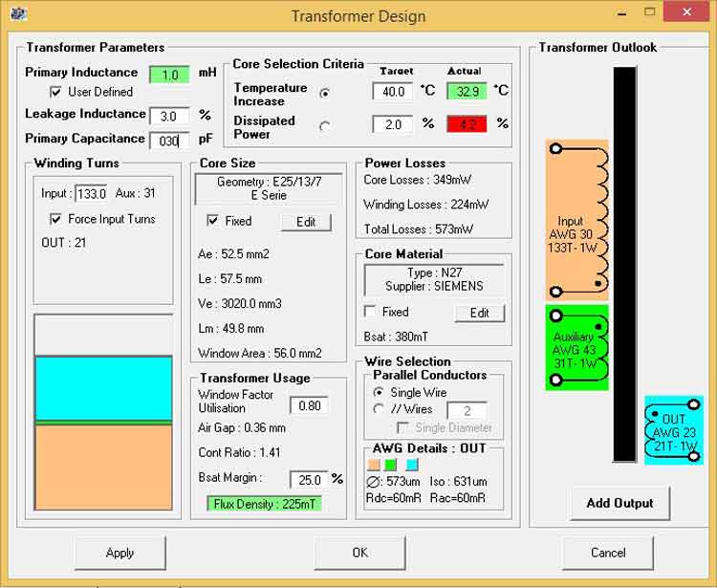Click the Window Factor Utilisation field
717x588 pixels.
coord(310,405)
